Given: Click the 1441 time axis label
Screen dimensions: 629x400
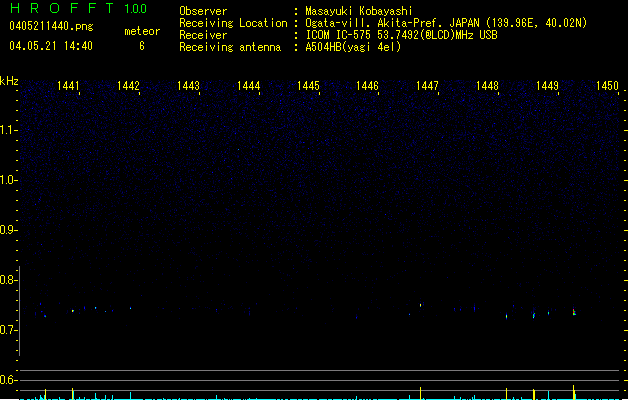Looking at the screenshot, I should pyautogui.click(x=68, y=86).
